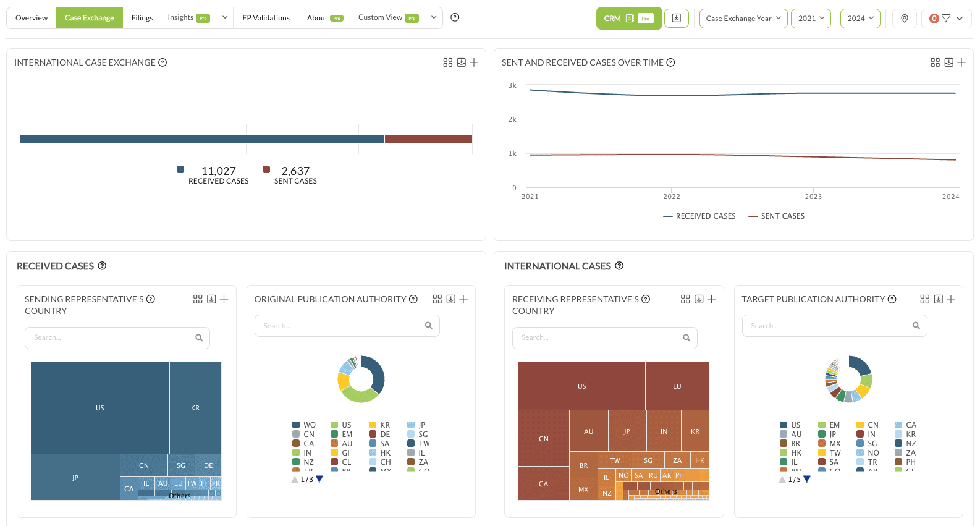Download the International Case Exchange chart
The width and height of the screenshot is (980, 526).
coord(461,62)
